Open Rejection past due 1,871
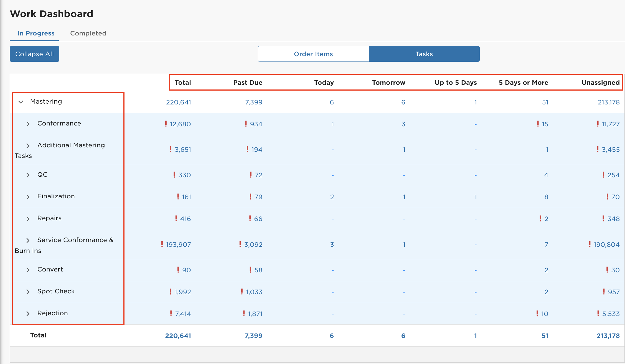This screenshot has height=364, width=625. (x=255, y=314)
